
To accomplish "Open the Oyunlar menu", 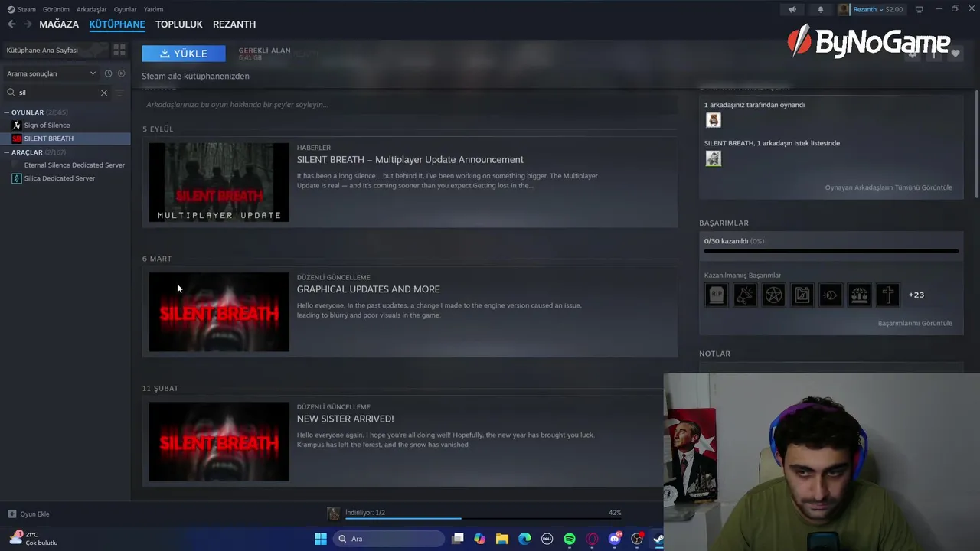I will pyautogui.click(x=125, y=9).
